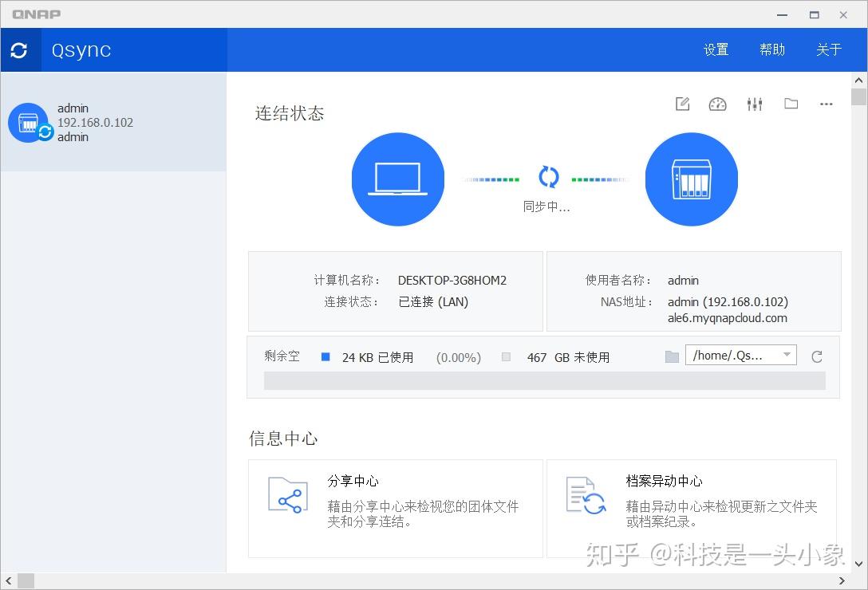Open 设置 in the top menu

[x=716, y=49]
